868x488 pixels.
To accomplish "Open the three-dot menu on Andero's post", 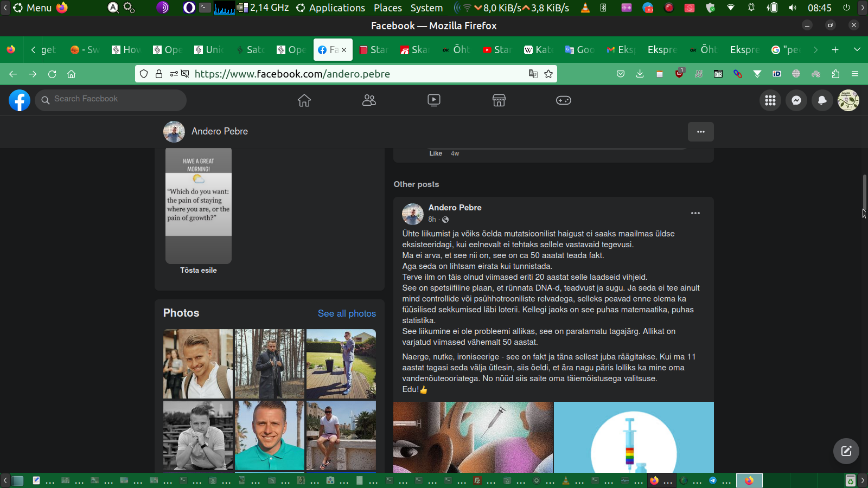I will pyautogui.click(x=695, y=213).
